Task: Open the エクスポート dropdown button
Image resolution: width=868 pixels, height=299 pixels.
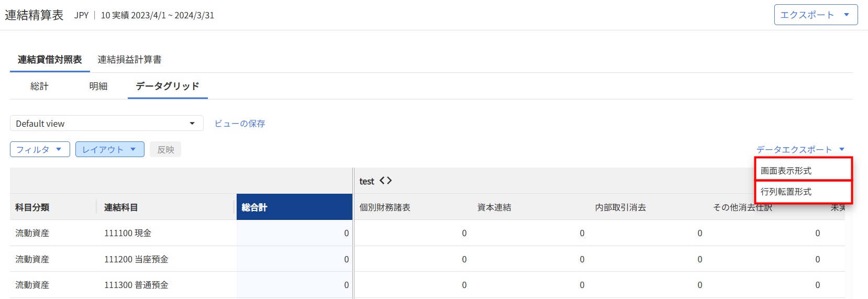Action: tap(815, 15)
